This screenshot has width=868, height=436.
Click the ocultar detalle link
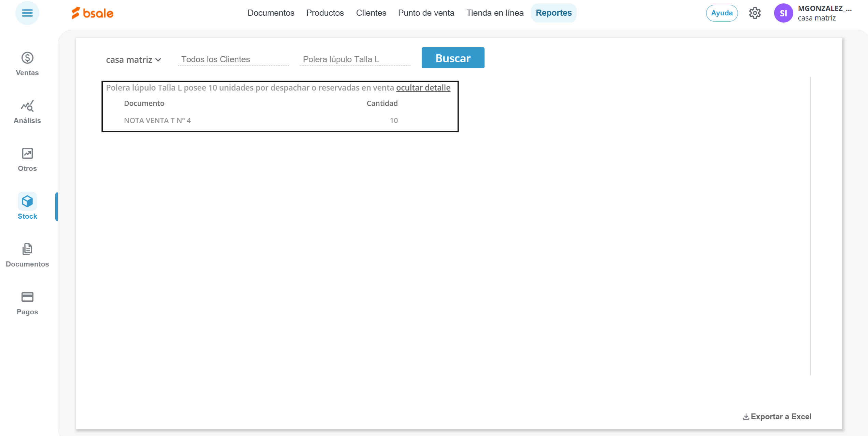click(423, 88)
